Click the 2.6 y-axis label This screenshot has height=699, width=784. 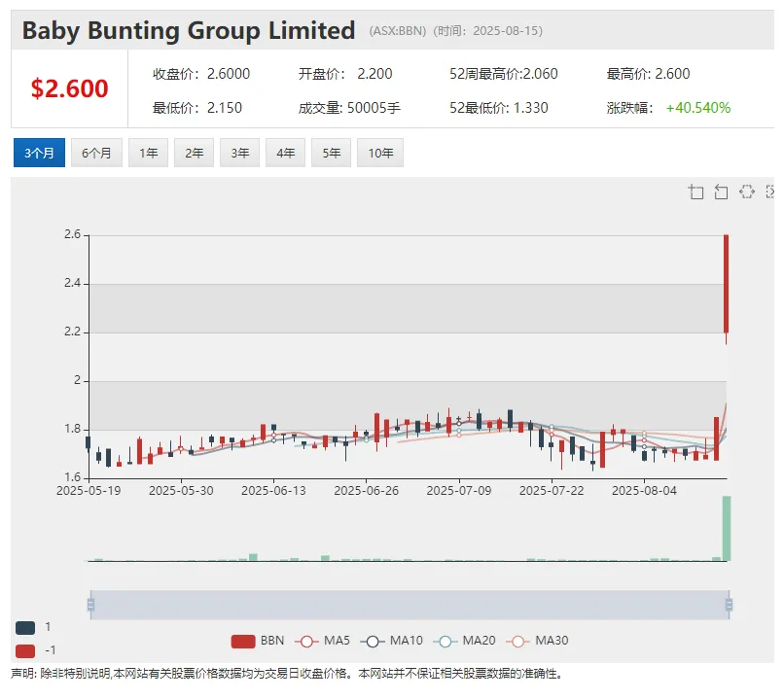[73, 234]
